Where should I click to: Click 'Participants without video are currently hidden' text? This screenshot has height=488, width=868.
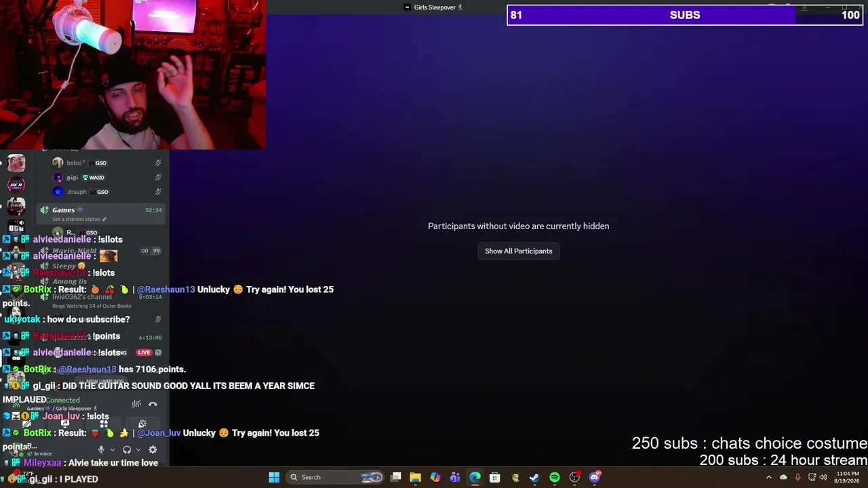tap(518, 226)
